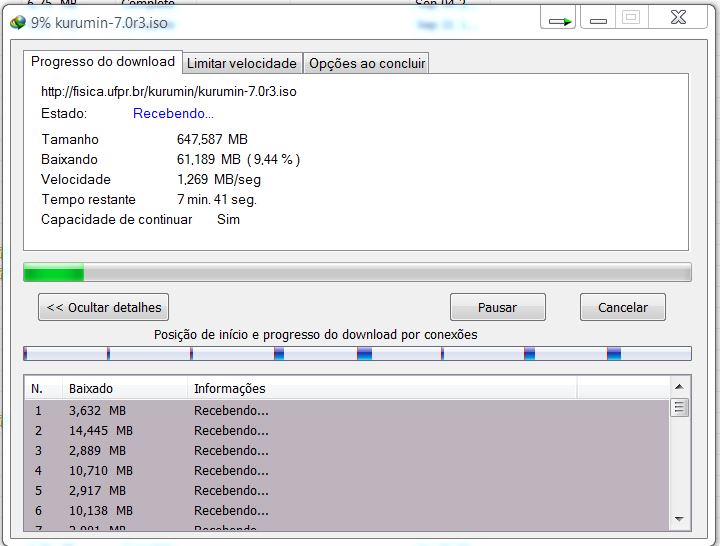Switch to the Limitar velocidade tab

tap(242, 63)
